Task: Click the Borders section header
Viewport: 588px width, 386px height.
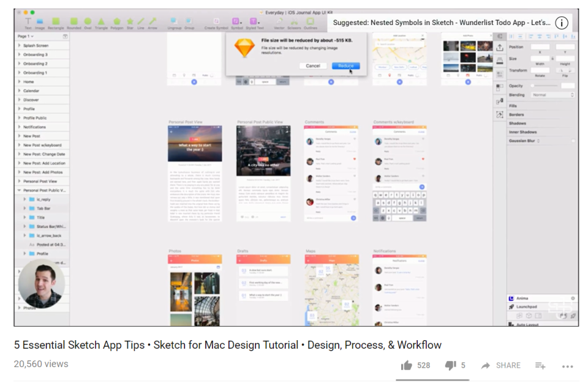Action: (516, 114)
